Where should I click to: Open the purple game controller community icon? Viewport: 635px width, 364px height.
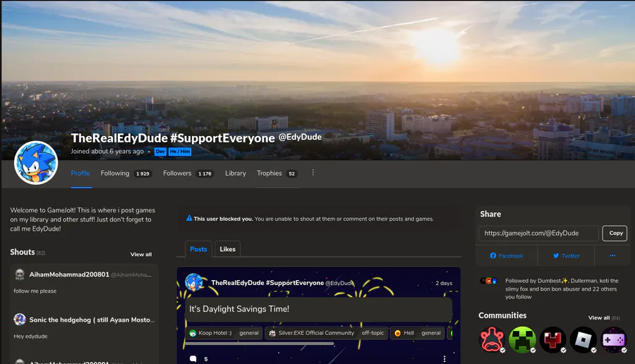(x=614, y=340)
